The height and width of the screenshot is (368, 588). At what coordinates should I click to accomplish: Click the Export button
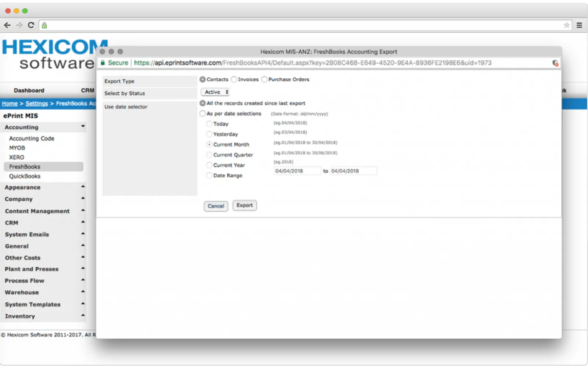click(x=244, y=205)
